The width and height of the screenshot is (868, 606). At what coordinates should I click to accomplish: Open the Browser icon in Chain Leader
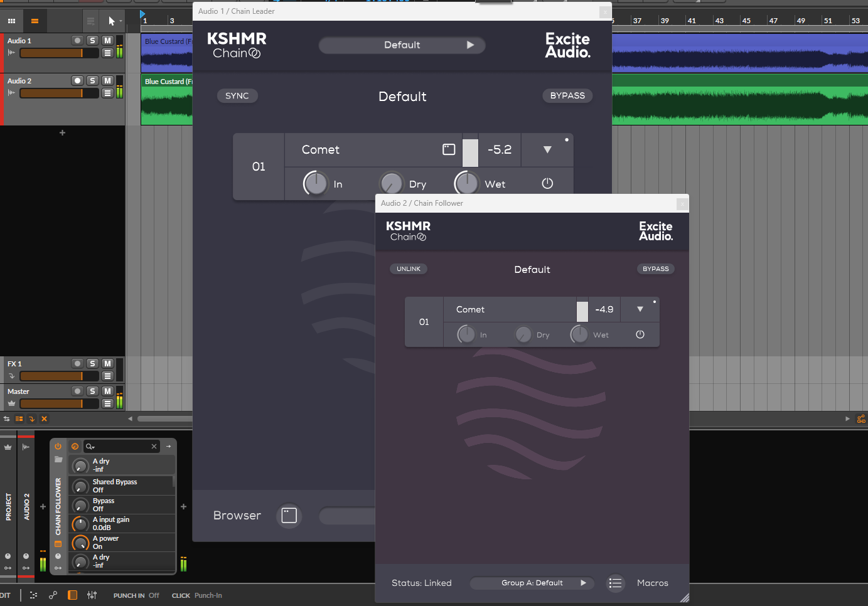coord(289,516)
